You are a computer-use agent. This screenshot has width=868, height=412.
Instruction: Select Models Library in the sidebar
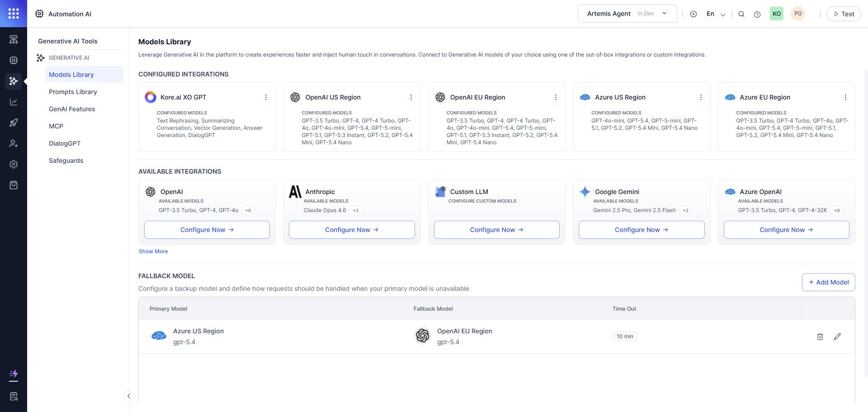click(84, 75)
